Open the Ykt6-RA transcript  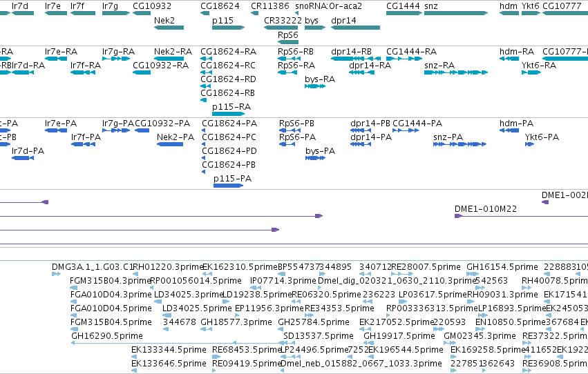point(531,72)
